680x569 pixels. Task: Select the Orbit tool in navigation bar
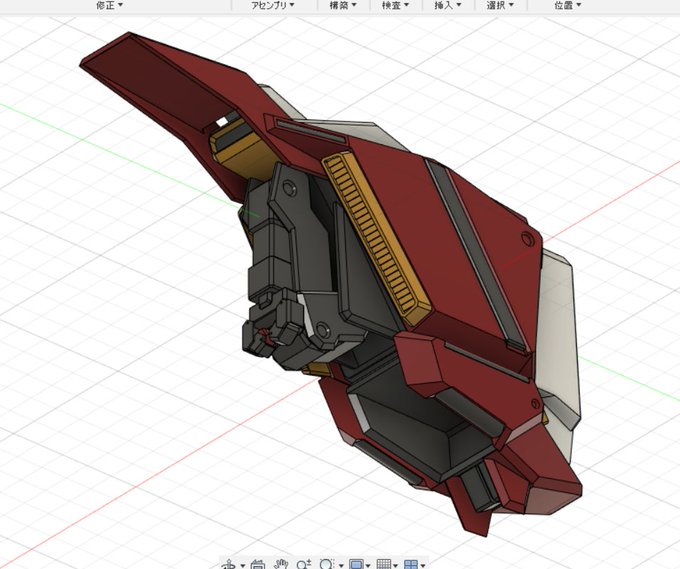229,565
